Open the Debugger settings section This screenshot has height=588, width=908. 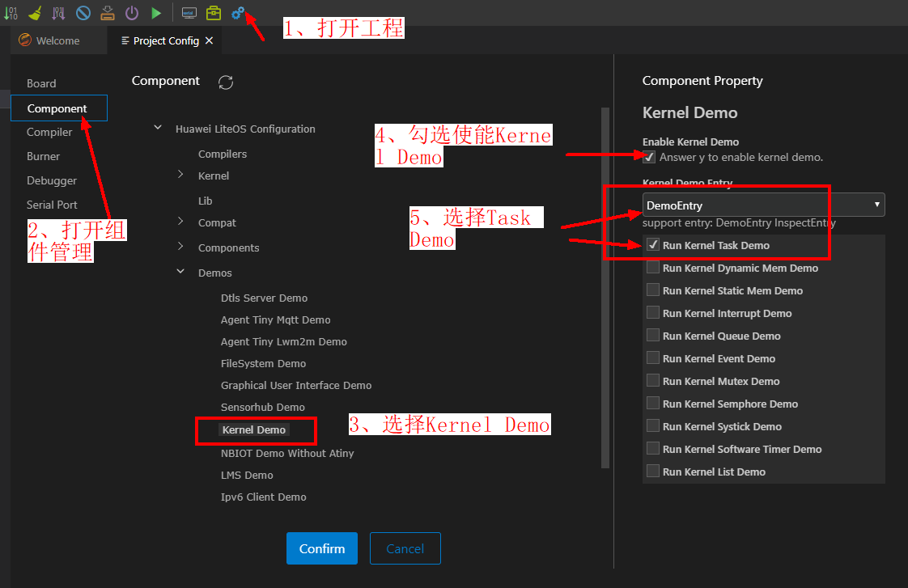click(x=52, y=180)
